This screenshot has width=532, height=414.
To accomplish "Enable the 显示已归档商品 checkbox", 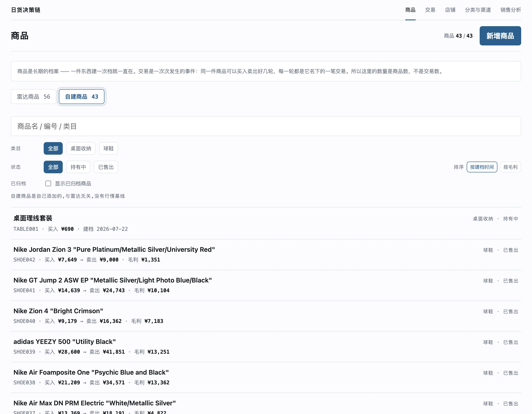I will (x=48, y=183).
